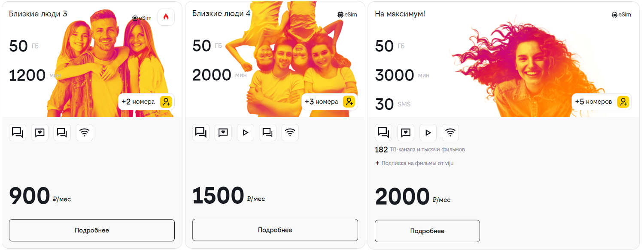
Task: Click the Wi-Fi icon in the 900 ₽ card
Action: 85,133
